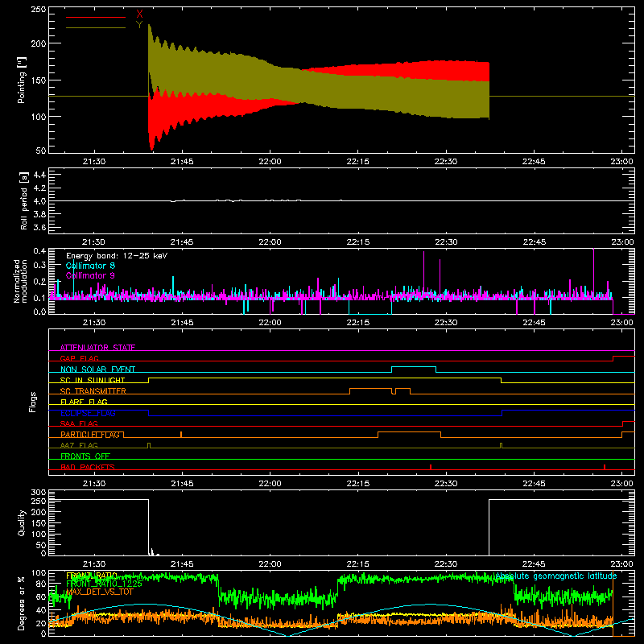Screen dimensions: 644x644
Task: Click 22:15 time label under modulation plot
Action: 357,323
